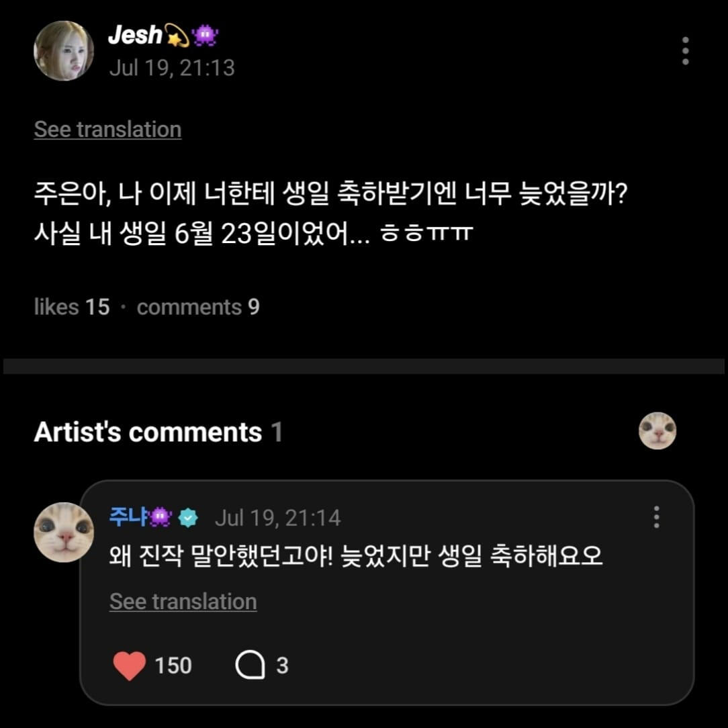728x728 pixels.
Task: Open the cat avatar next to 주나's comment
Action: (64, 532)
